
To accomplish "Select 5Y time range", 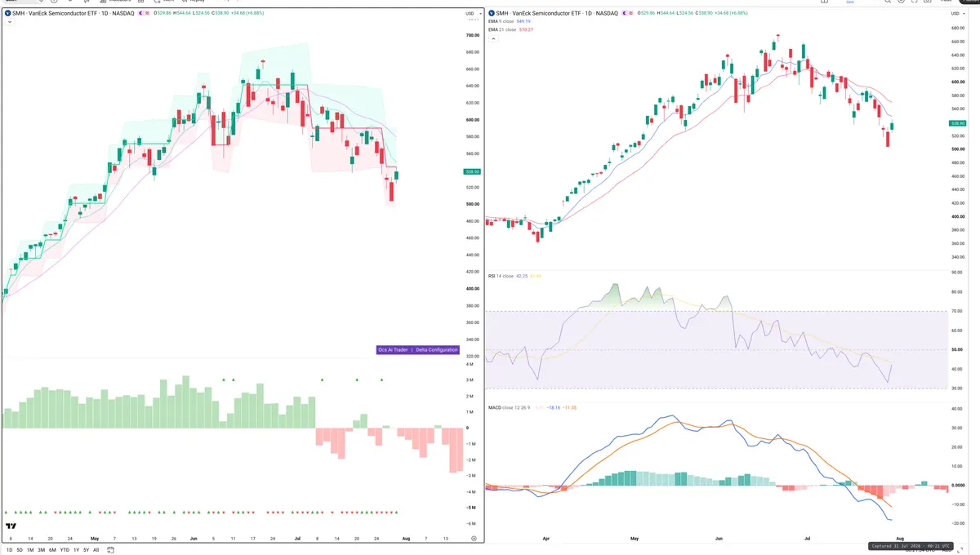I will (x=86, y=550).
